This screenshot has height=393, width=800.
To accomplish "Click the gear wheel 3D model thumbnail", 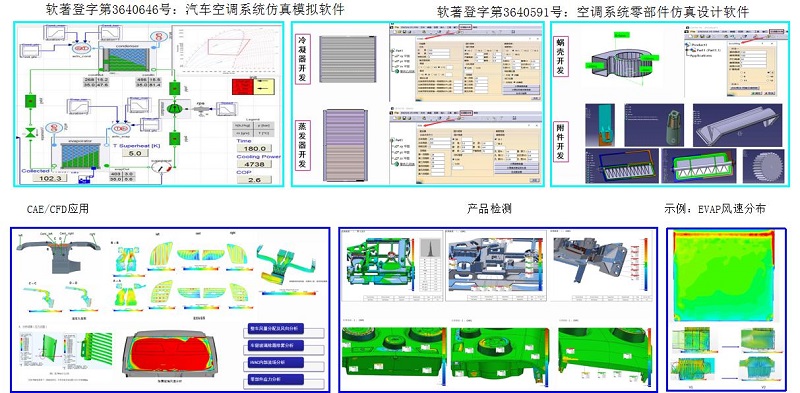I will click(x=763, y=166).
